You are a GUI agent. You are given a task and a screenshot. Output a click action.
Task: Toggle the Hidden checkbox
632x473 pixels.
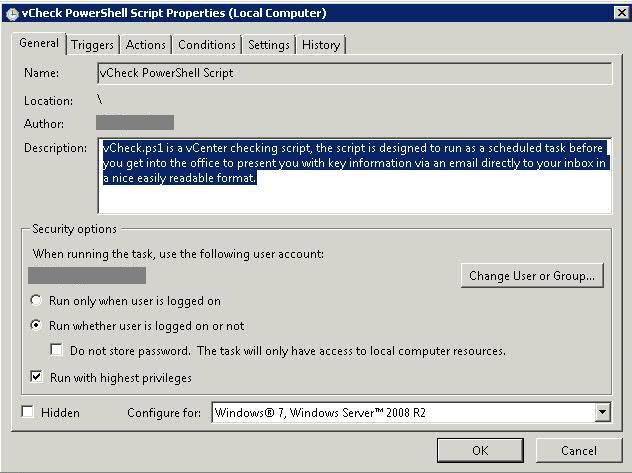pos(27,412)
